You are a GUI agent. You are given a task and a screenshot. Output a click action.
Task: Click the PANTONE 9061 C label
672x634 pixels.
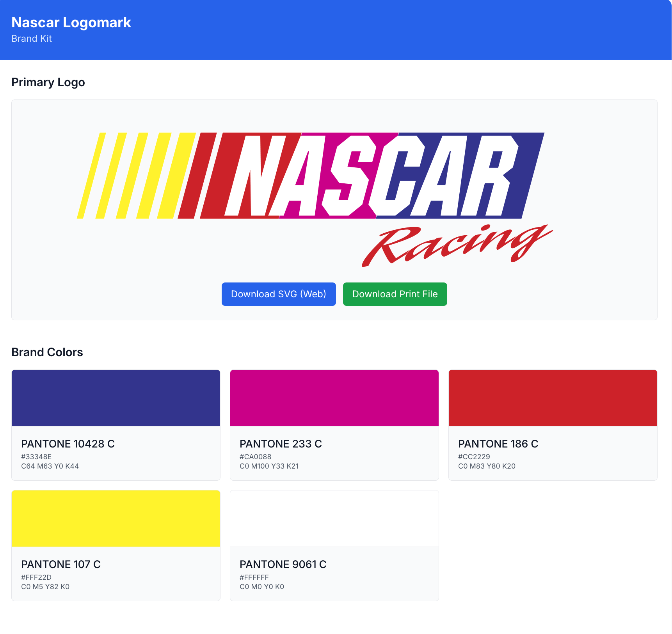pos(283,565)
